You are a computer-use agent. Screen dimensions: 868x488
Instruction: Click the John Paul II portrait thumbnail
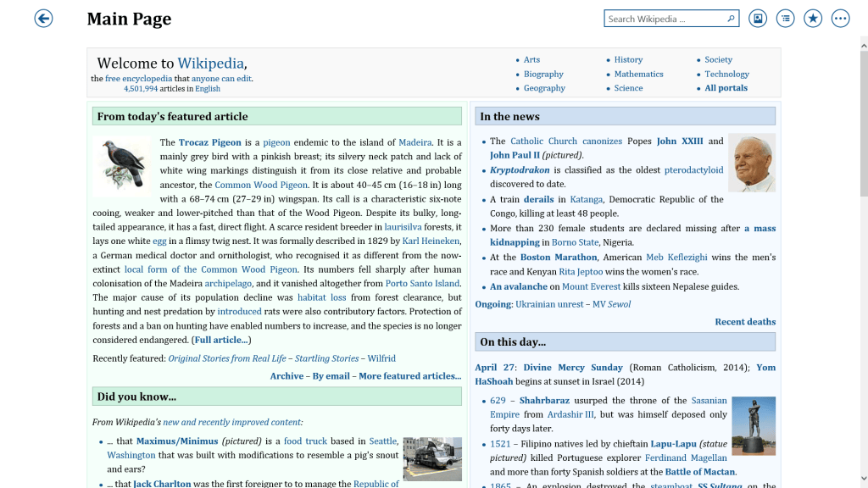[x=752, y=163]
